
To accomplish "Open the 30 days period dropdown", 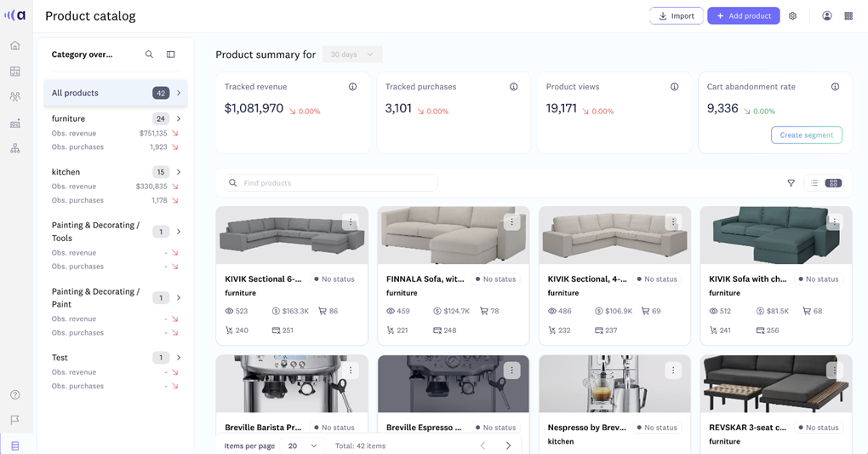I will 351,55.
